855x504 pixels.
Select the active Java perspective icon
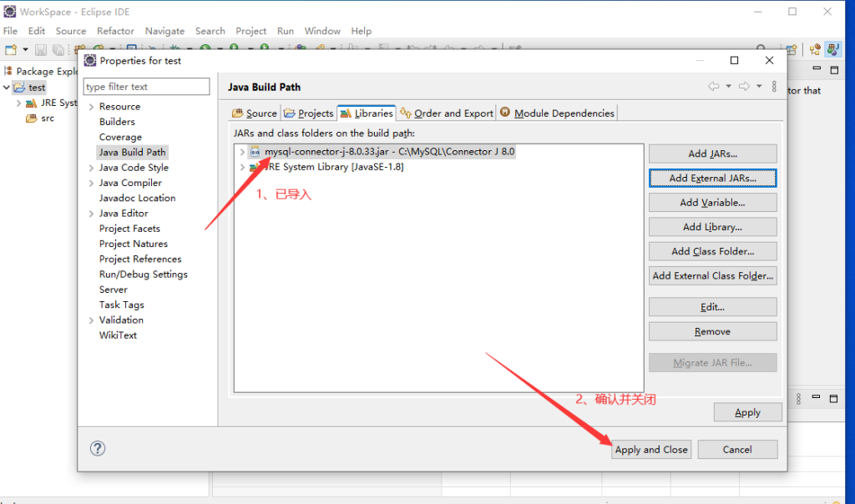point(832,49)
